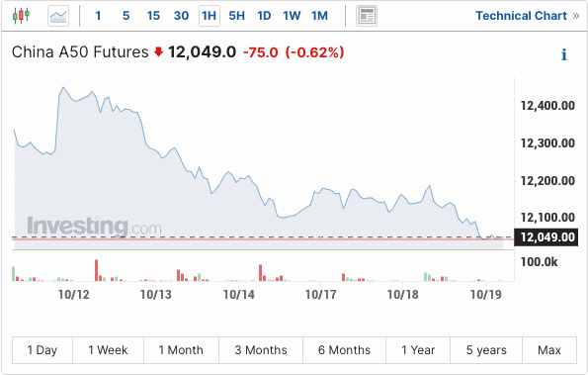588x375 pixels.
Task: Click the 12,300.00 axis label
Action: (x=547, y=143)
